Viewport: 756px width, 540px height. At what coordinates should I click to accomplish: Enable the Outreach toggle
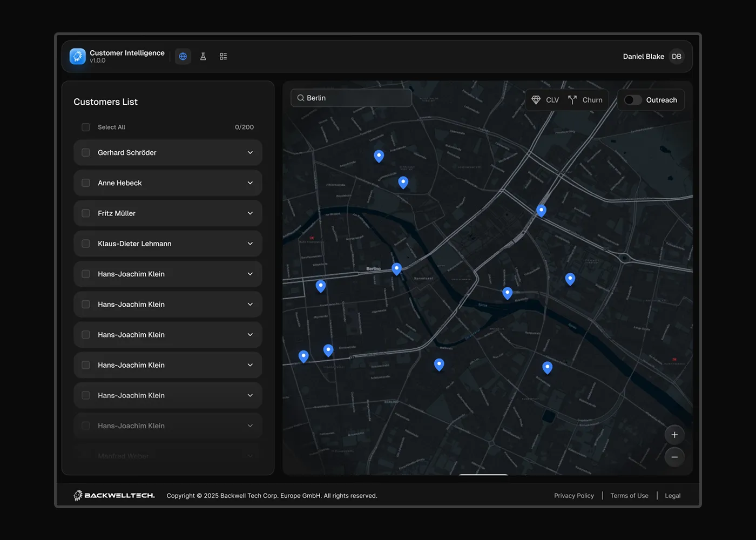pyautogui.click(x=633, y=100)
